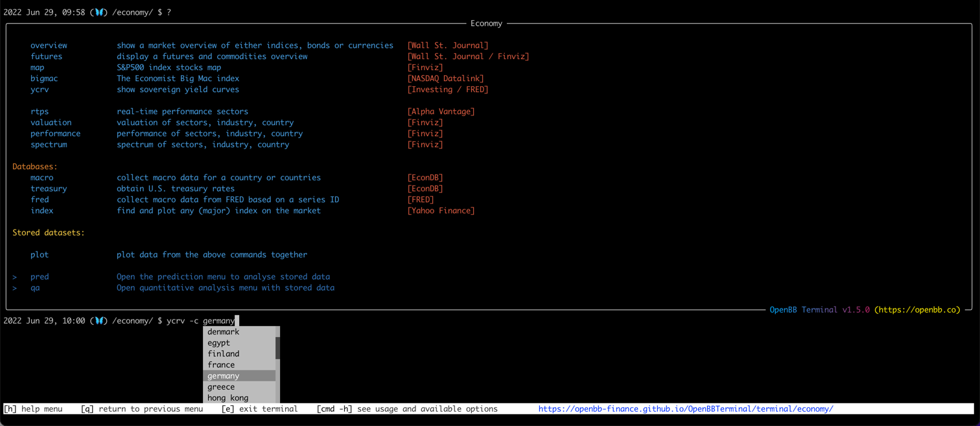
Task: Click the 'macro' database command
Action: [x=42, y=178]
